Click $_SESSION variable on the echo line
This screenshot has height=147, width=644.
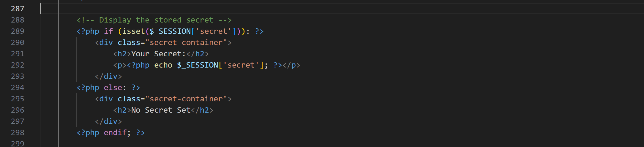coord(198,65)
